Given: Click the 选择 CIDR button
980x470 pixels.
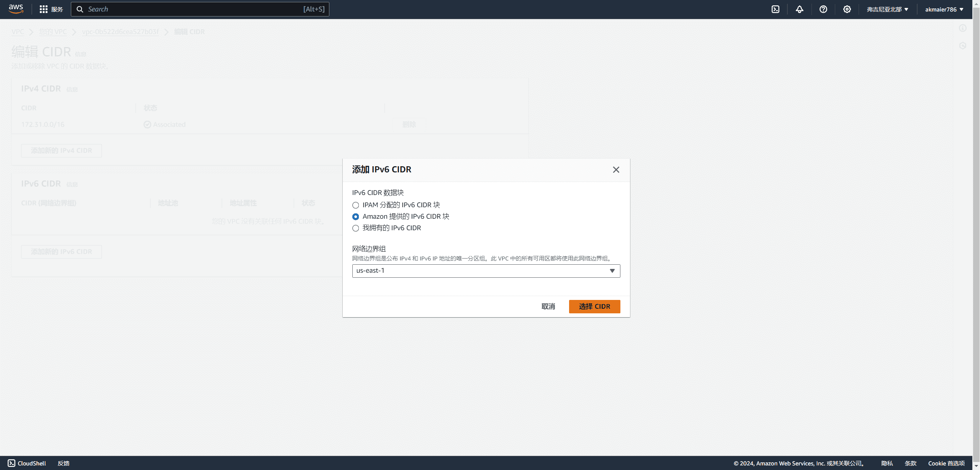Looking at the screenshot, I should 595,306.
